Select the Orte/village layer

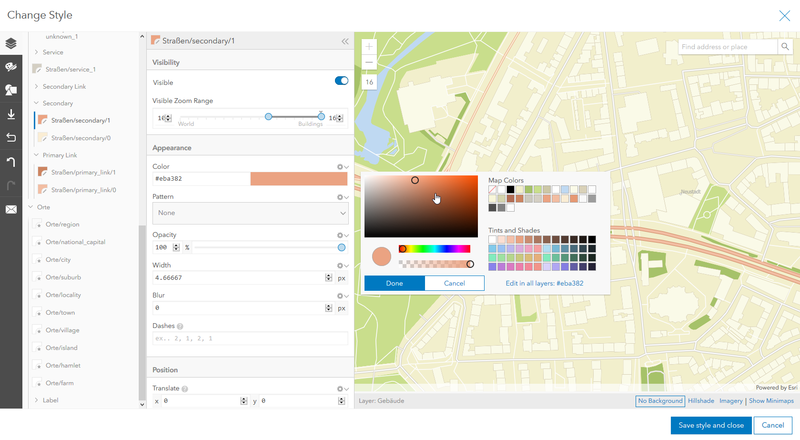(62, 329)
